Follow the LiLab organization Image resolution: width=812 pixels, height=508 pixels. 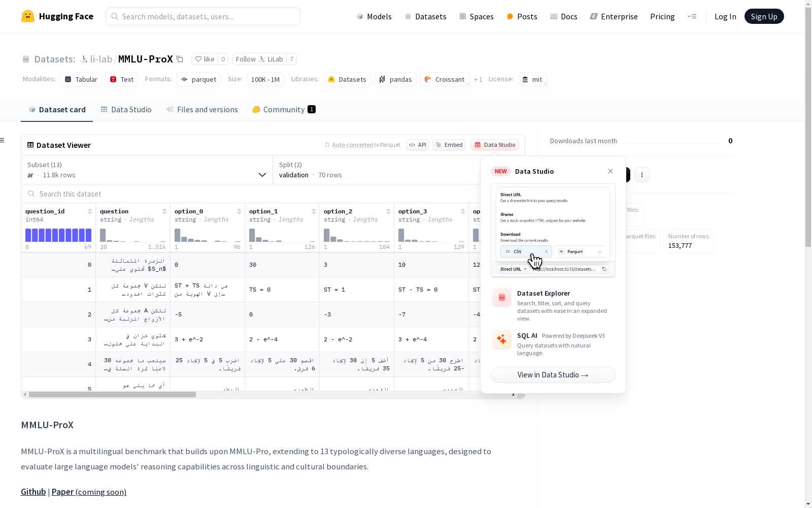click(x=259, y=59)
